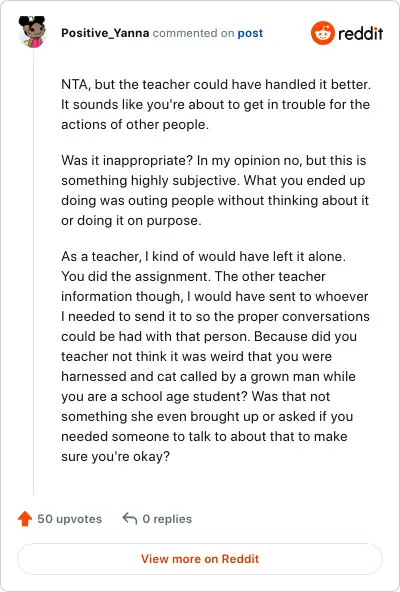Select the "50 upvotes" count label
400x592 pixels.
click(x=69, y=519)
